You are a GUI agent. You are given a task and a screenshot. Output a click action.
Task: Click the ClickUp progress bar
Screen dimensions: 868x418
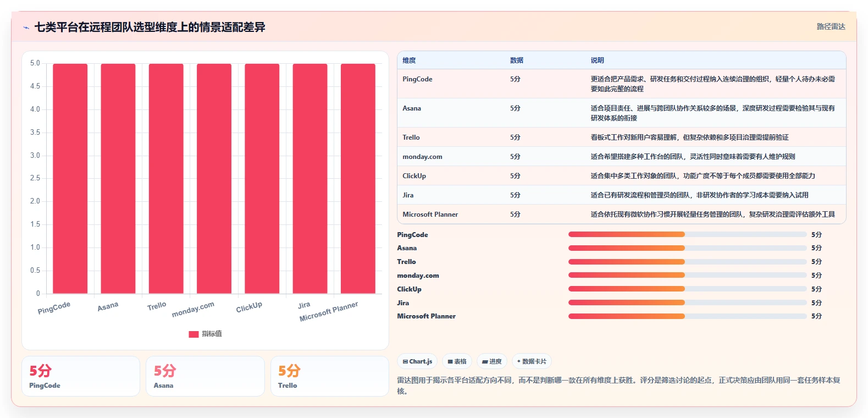point(687,289)
